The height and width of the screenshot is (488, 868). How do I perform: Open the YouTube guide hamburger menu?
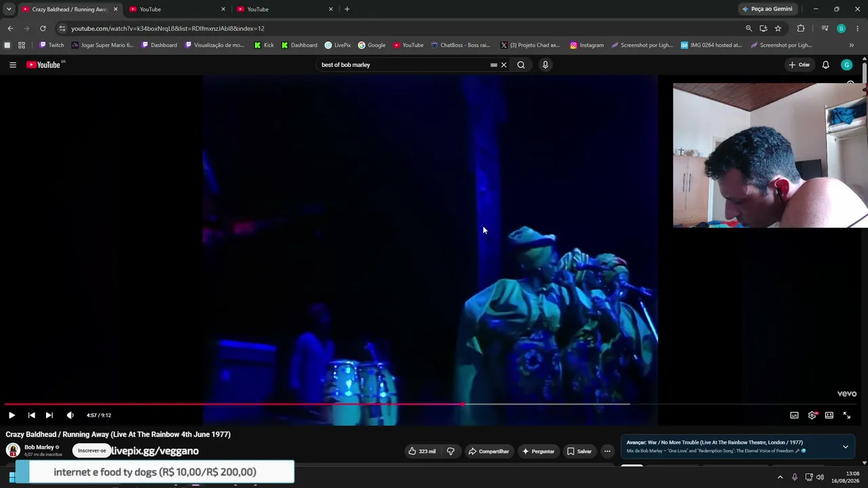[x=13, y=65]
